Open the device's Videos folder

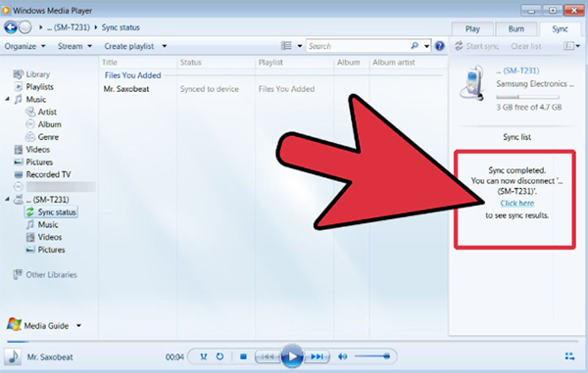pyautogui.click(x=43, y=237)
